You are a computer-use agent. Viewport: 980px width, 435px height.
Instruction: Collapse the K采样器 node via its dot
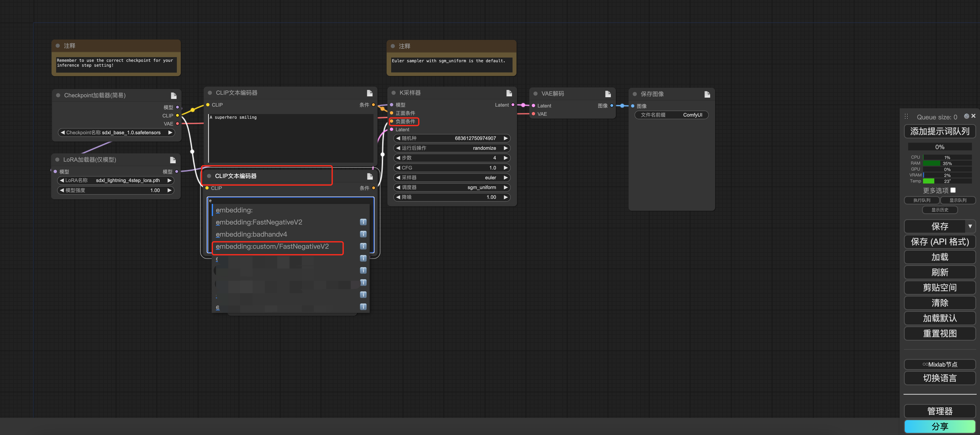[x=394, y=93]
